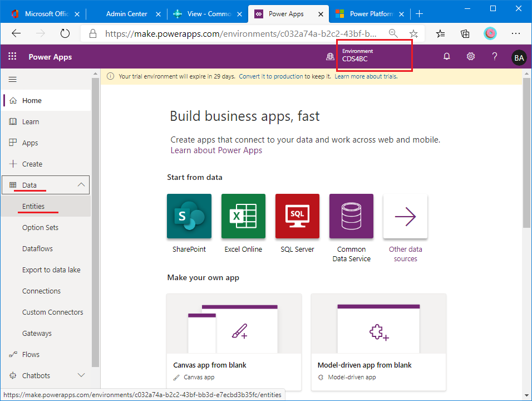Image resolution: width=532 pixels, height=401 pixels.
Task: Click the Power Apps title in header
Action: [50, 57]
